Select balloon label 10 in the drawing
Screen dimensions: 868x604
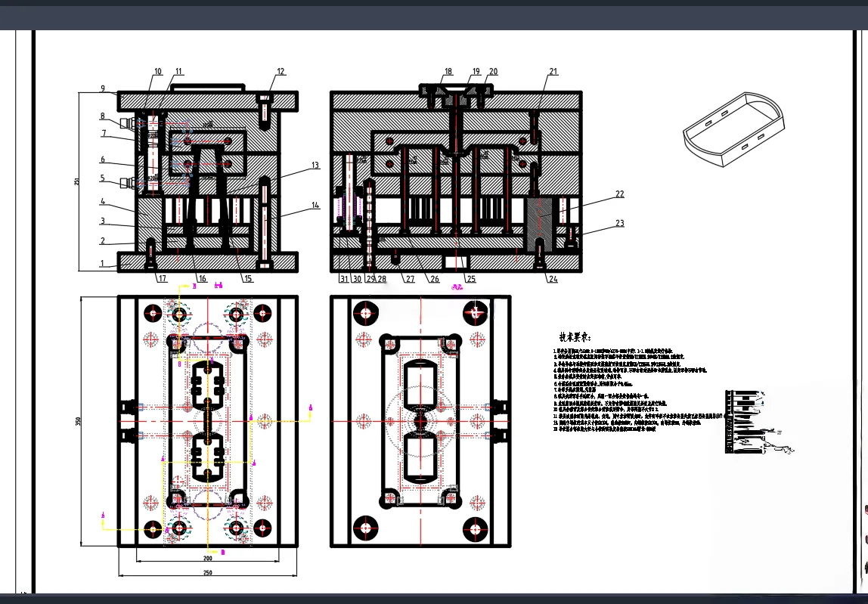pyautogui.click(x=158, y=71)
